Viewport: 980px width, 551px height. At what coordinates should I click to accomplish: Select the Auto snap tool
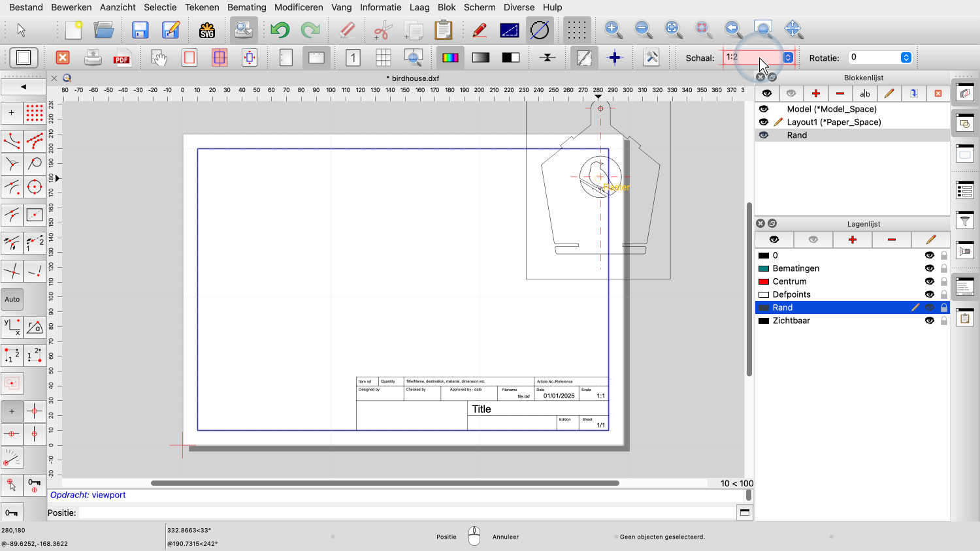tap(12, 300)
